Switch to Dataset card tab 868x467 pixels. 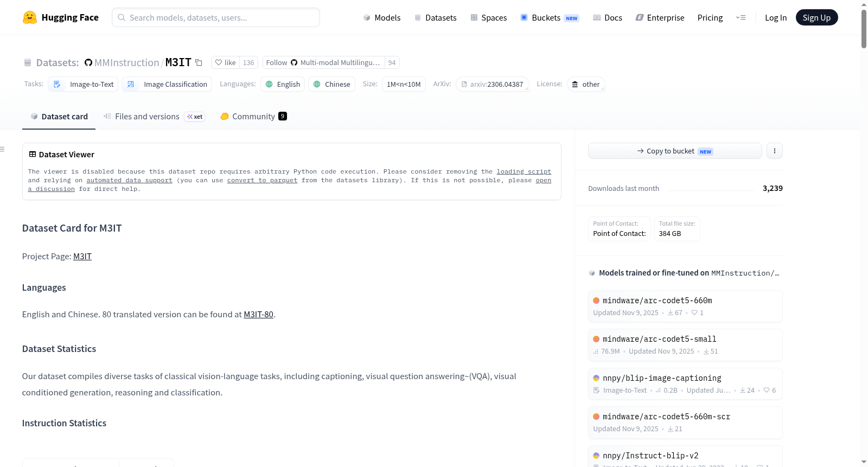pos(59,117)
